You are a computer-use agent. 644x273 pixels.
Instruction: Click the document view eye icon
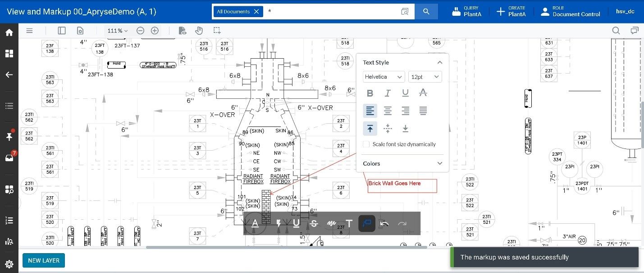coord(183,31)
